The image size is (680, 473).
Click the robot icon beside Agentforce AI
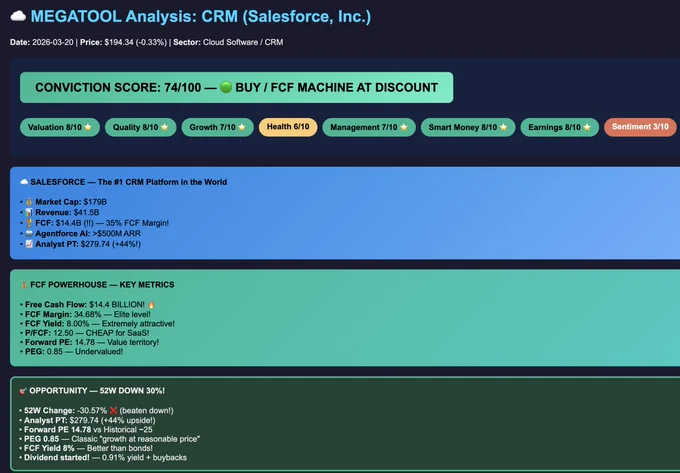[29, 233]
